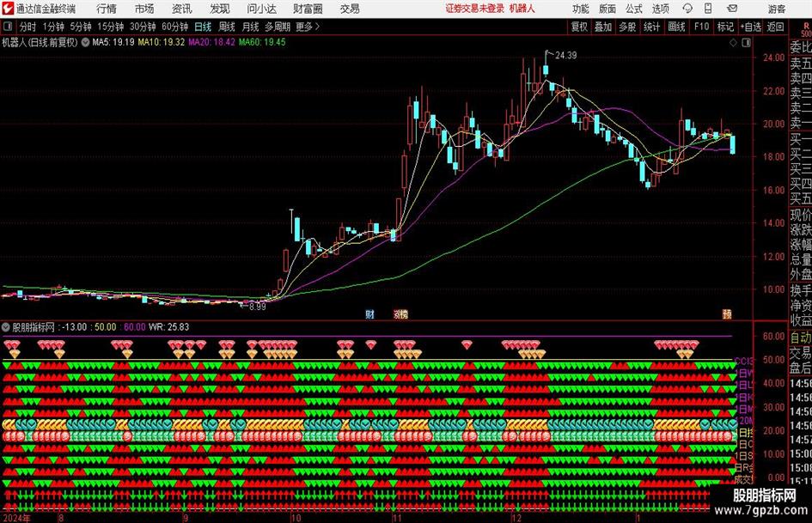Open the 公式 menu
Screen dimensions: 812x523
tap(634, 9)
